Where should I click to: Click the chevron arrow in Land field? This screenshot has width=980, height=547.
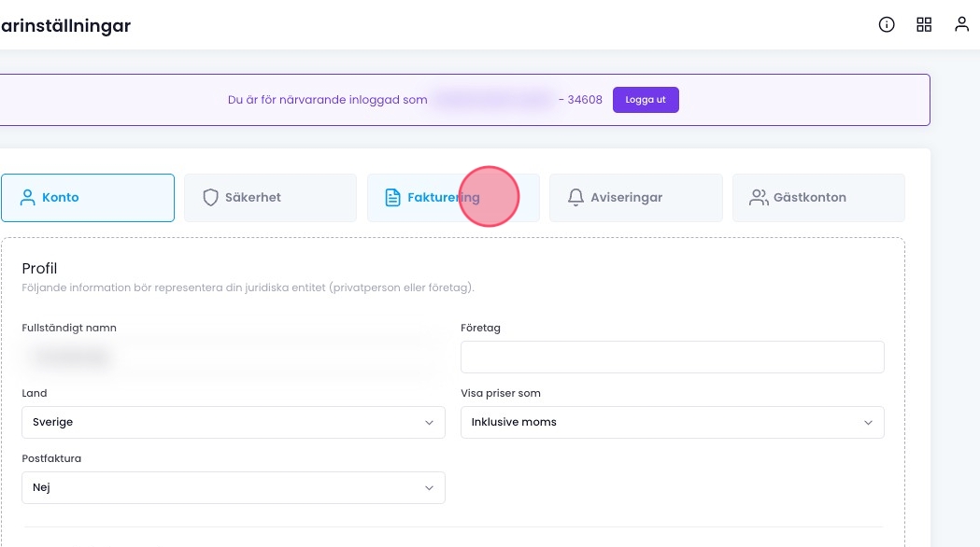point(429,423)
